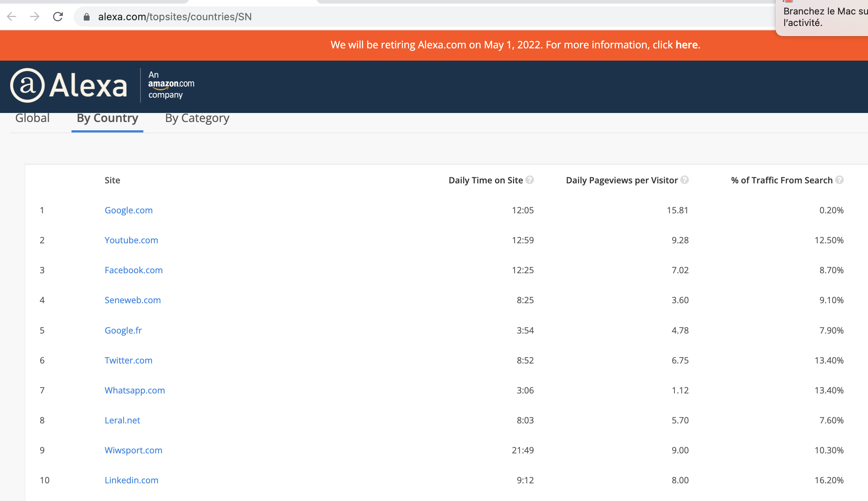Click the 7.60% search traffic value

click(832, 420)
